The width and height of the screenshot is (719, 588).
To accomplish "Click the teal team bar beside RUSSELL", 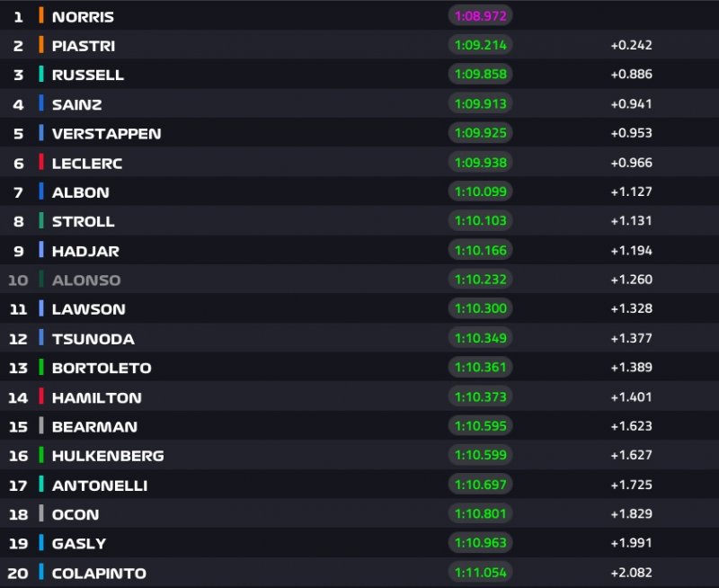I will pos(41,75).
